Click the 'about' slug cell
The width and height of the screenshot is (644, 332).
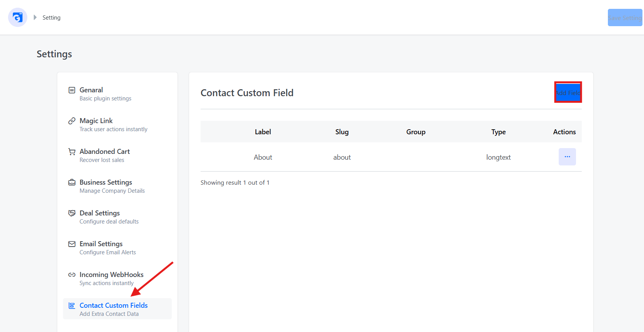click(x=342, y=157)
